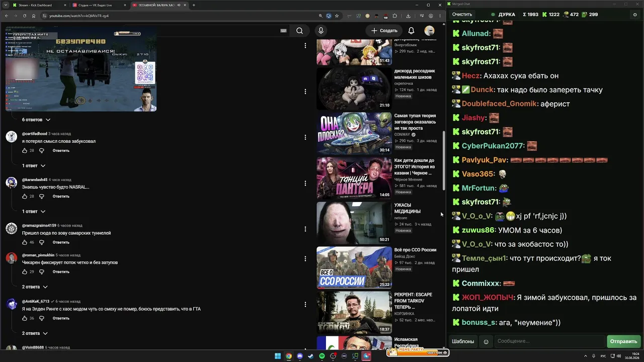Viewport: 644px width, 362px height.
Task: Click the browser reload button
Action: (x=25, y=16)
